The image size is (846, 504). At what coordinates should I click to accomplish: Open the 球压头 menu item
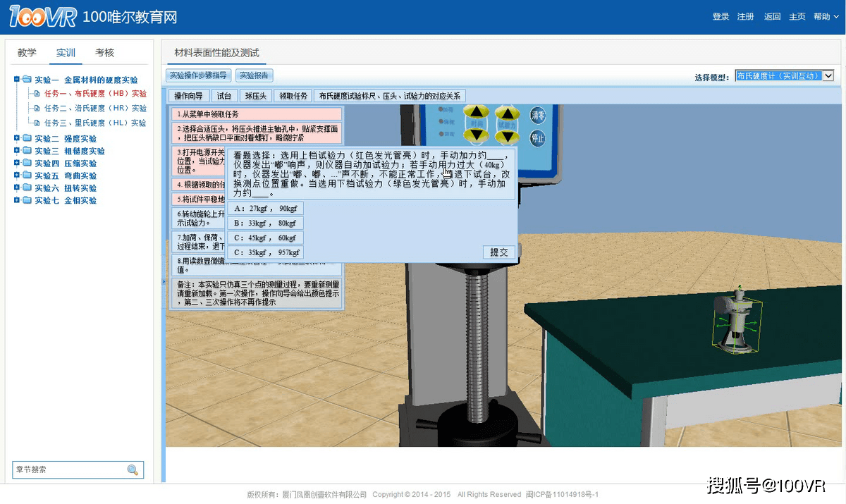[255, 96]
